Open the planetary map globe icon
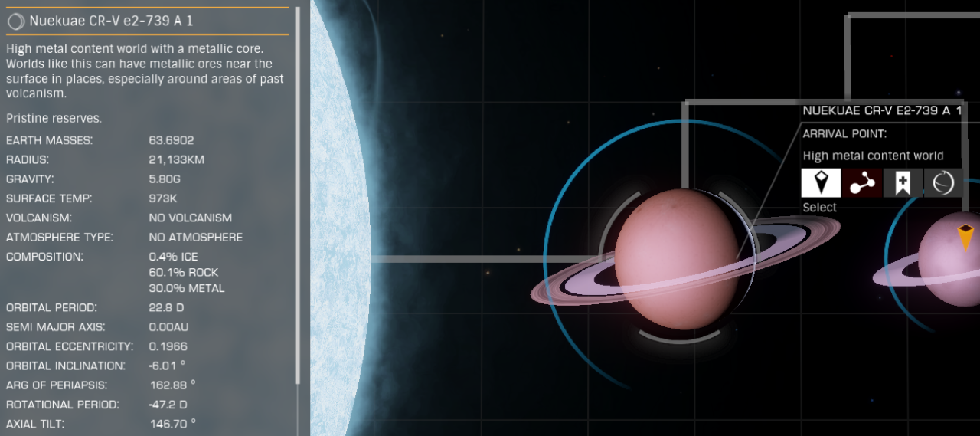Screen dimensions: 980x436 pyautogui.click(x=942, y=183)
